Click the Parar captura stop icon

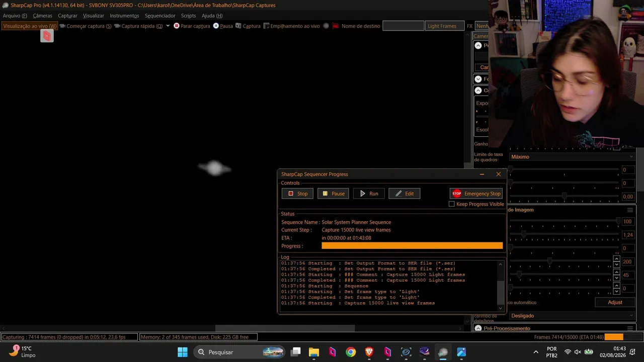pyautogui.click(x=177, y=26)
